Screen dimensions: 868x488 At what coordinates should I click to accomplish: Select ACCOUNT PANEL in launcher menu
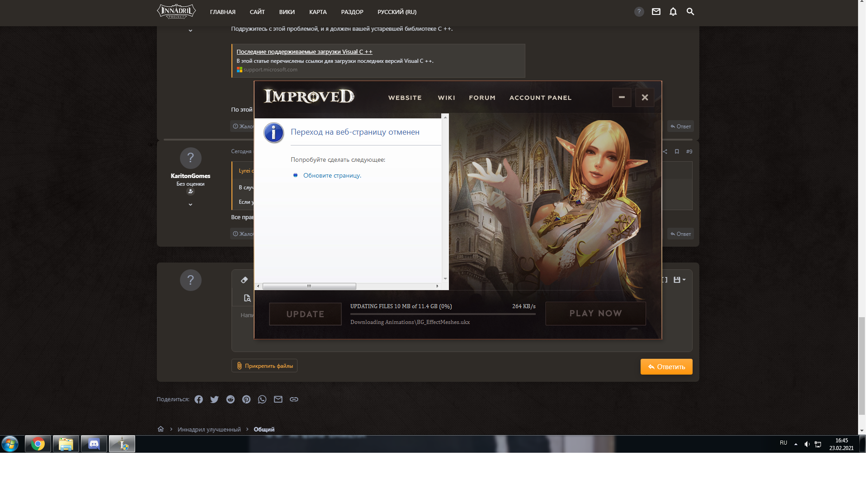click(540, 98)
